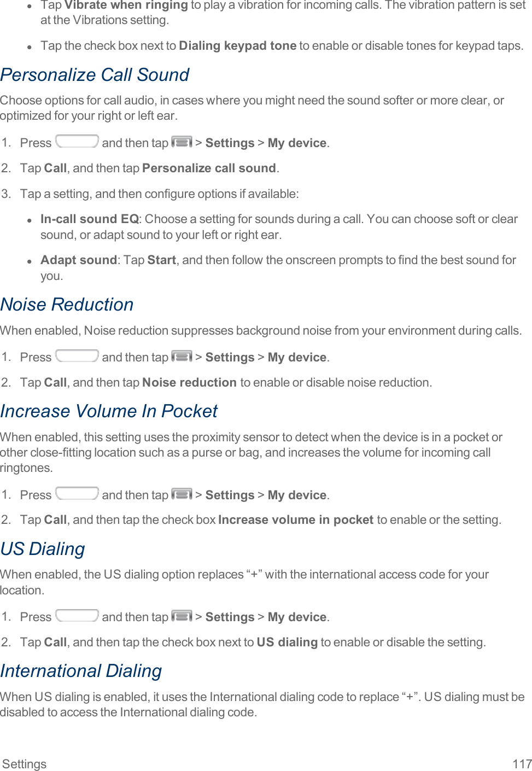The image size is (532, 771).
Task: Click the Personalize Call Sound heading
Action: click(x=95, y=75)
